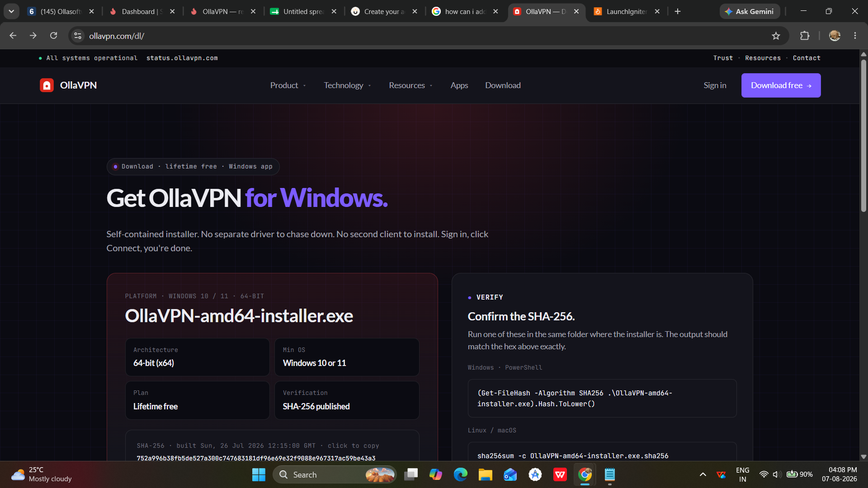Go forward in browser history
This screenshot has width=868, height=488.
tap(33, 36)
